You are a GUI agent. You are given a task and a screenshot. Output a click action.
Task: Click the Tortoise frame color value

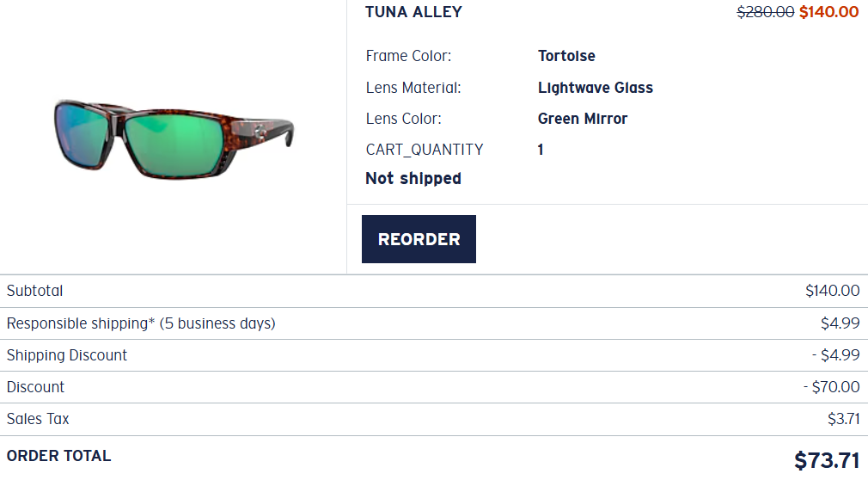(566, 56)
